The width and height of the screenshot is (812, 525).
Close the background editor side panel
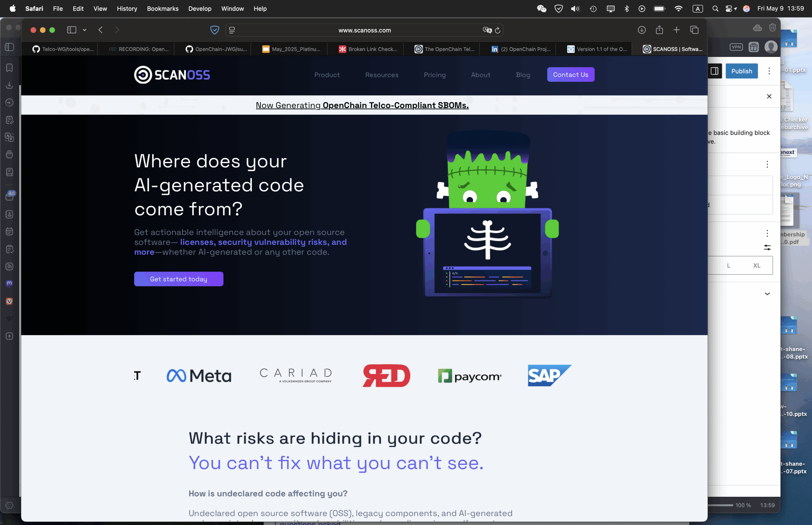point(769,96)
